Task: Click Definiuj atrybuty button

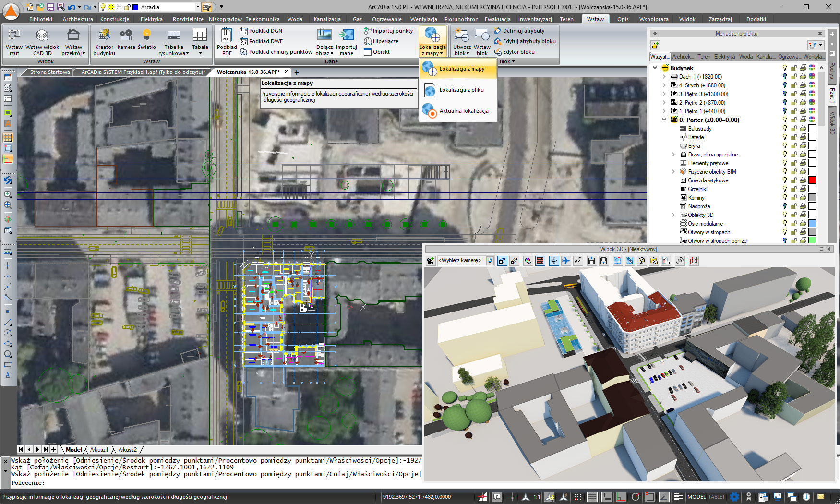Action: click(x=523, y=31)
